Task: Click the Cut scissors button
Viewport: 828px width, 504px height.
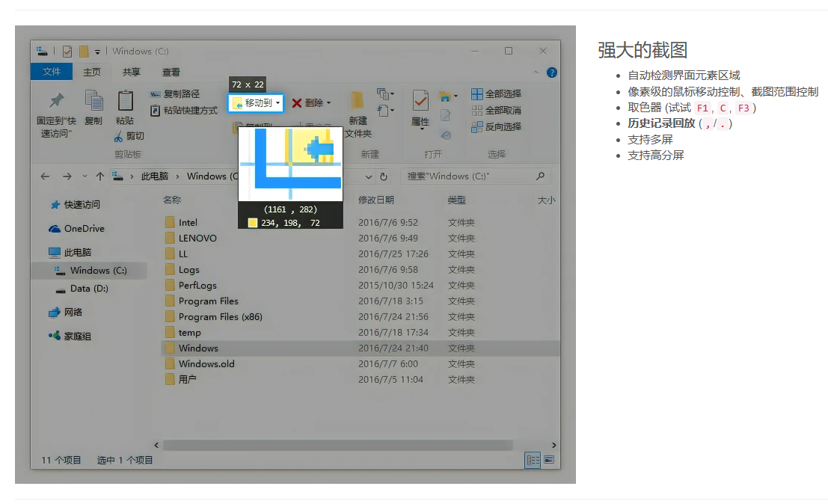Action: pos(129,136)
